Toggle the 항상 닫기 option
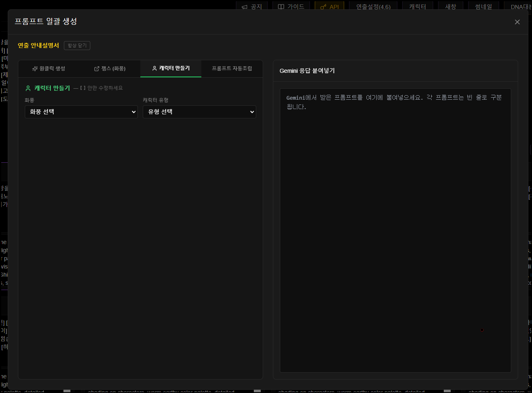This screenshot has width=532, height=393. click(x=77, y=46)
